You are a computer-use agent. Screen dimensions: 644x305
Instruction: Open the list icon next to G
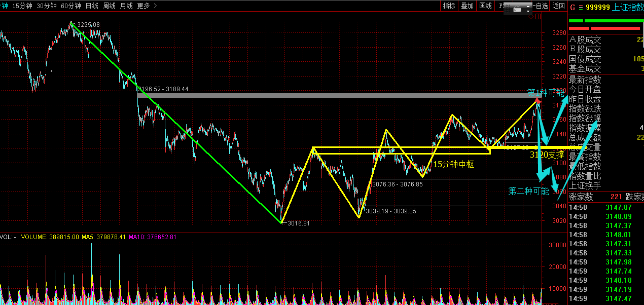(581, 7)
